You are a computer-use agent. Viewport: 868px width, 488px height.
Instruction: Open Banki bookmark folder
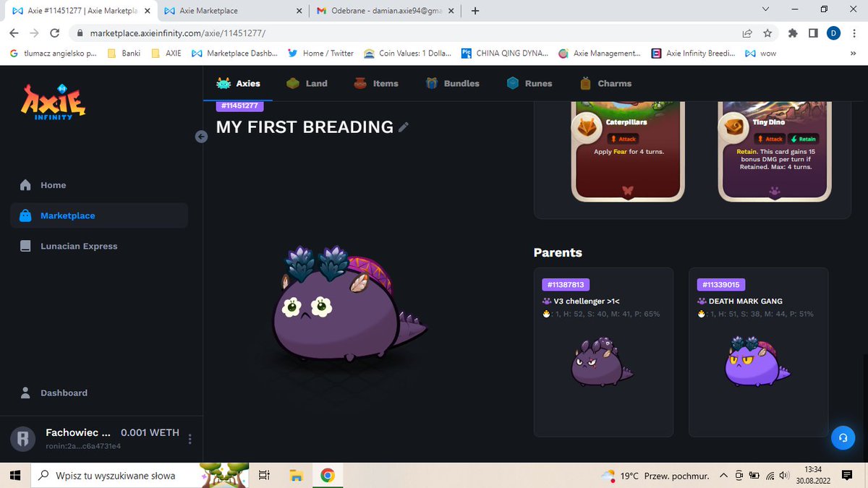click(x=124, y=53)
